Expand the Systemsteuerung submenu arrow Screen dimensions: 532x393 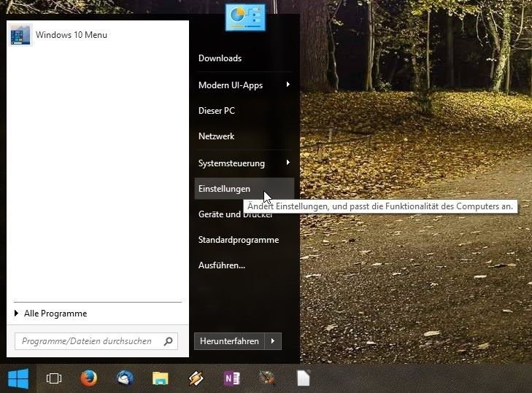pos(288,163)
